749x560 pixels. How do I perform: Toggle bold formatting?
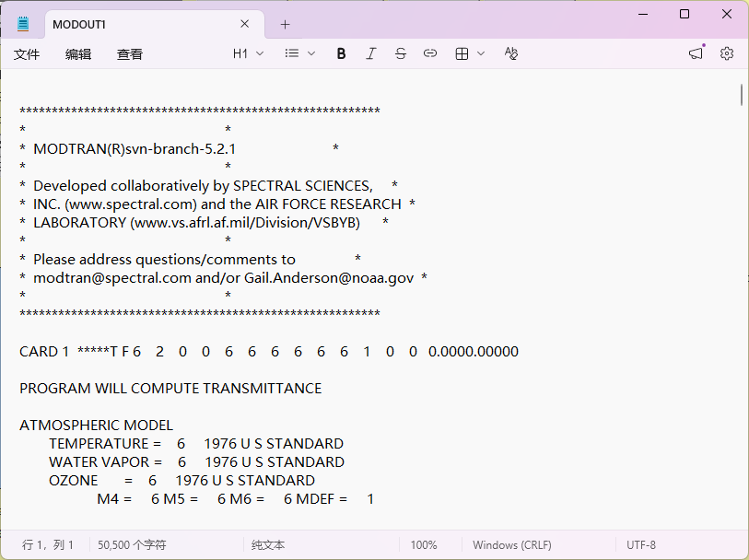click(x=341, y=53)
